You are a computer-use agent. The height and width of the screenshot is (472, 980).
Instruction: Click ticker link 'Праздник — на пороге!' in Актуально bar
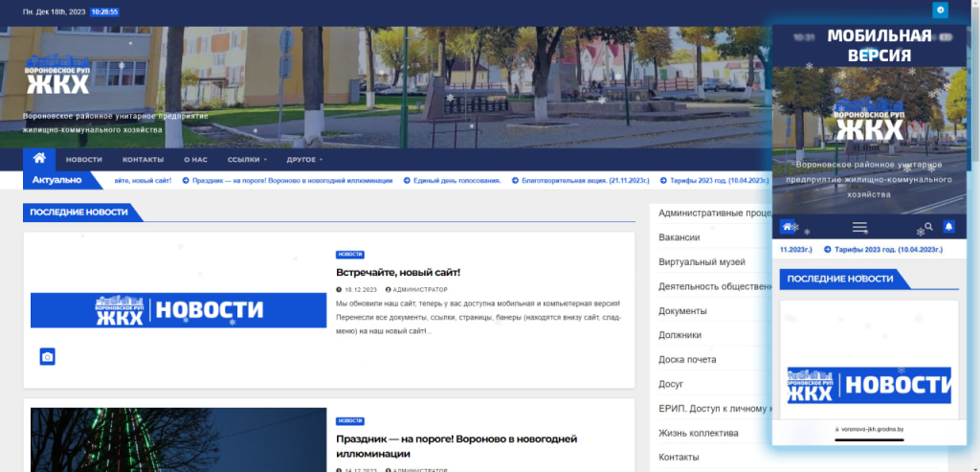click(292, 181)
